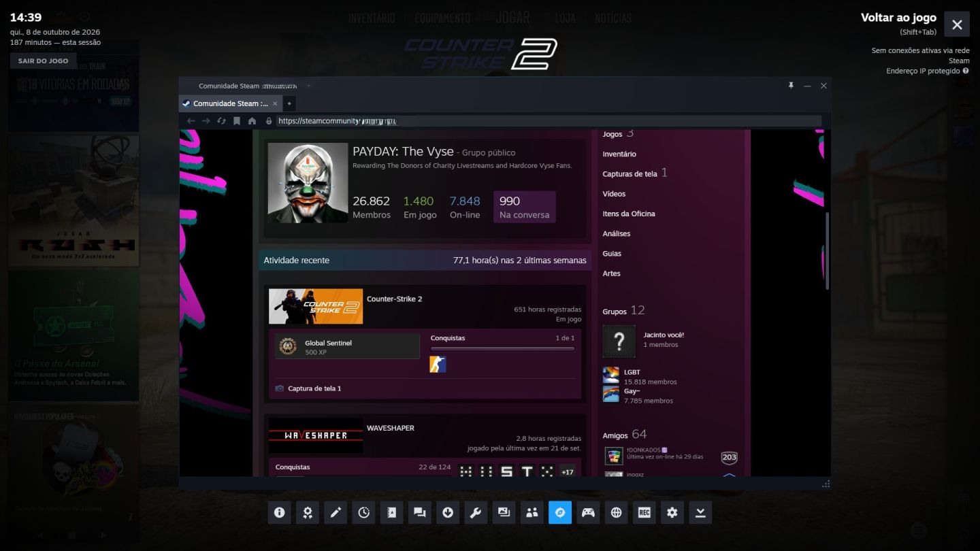Open the overlay settings gear
The height and width of the screenshot is (551, 980).
pyautogui.click(x=672, y=513)
